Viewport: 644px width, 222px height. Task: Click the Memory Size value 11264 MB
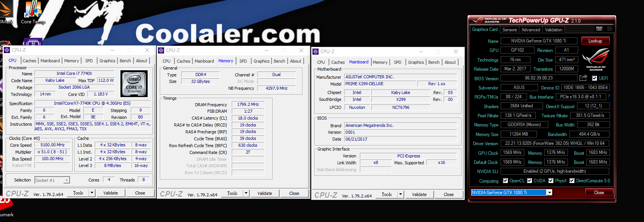coord(519,134)
